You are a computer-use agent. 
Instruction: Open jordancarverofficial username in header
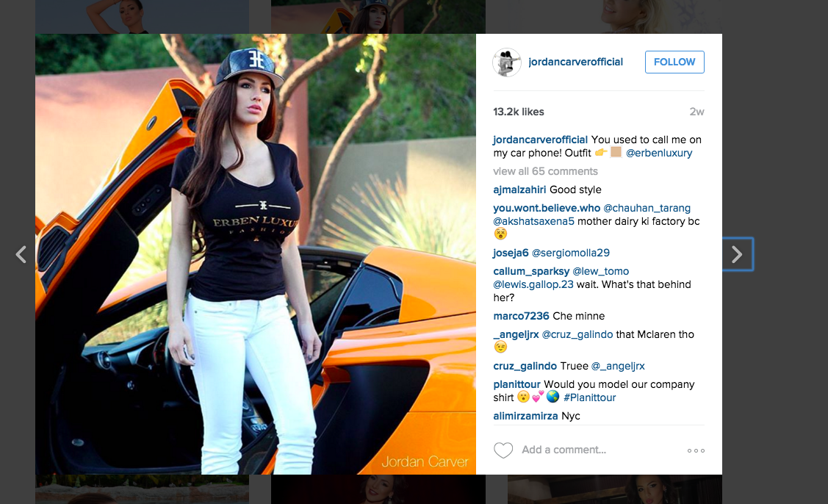pyautogui.click(x=575, y=62)
